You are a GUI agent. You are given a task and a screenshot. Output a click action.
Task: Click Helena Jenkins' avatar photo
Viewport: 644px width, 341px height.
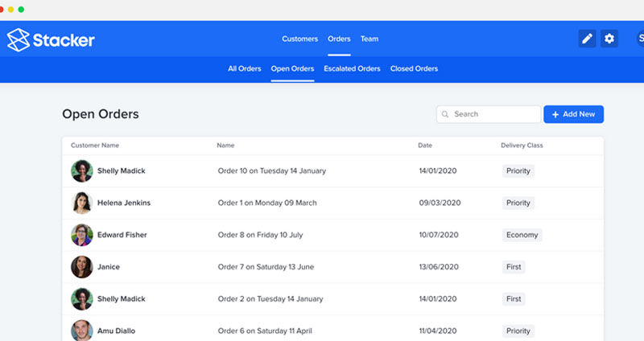pos(81,203)
